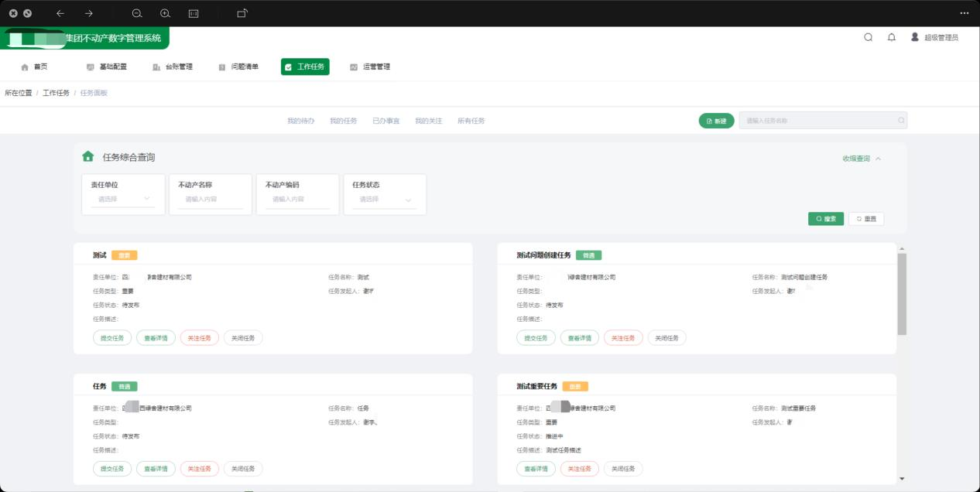Click the green 新建 button
This screenshot has height=492, width=980.
tap(716, 121)
